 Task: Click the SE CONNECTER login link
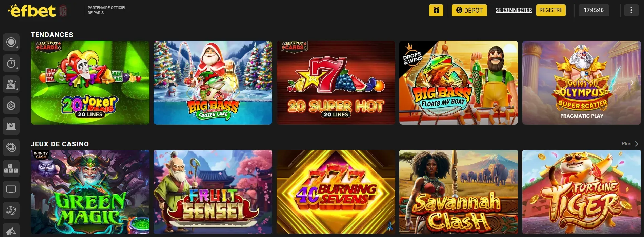click(514, 10)
